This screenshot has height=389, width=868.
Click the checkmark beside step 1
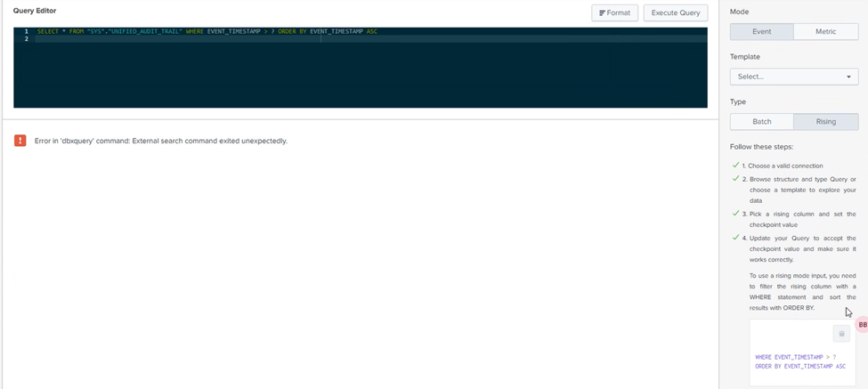735,166
